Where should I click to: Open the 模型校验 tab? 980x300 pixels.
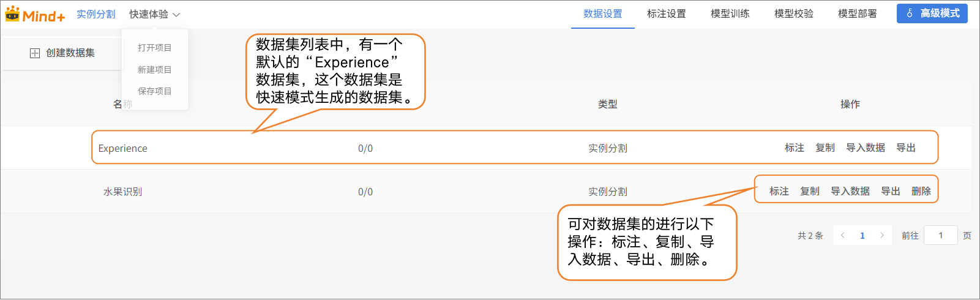coord(793,13)
